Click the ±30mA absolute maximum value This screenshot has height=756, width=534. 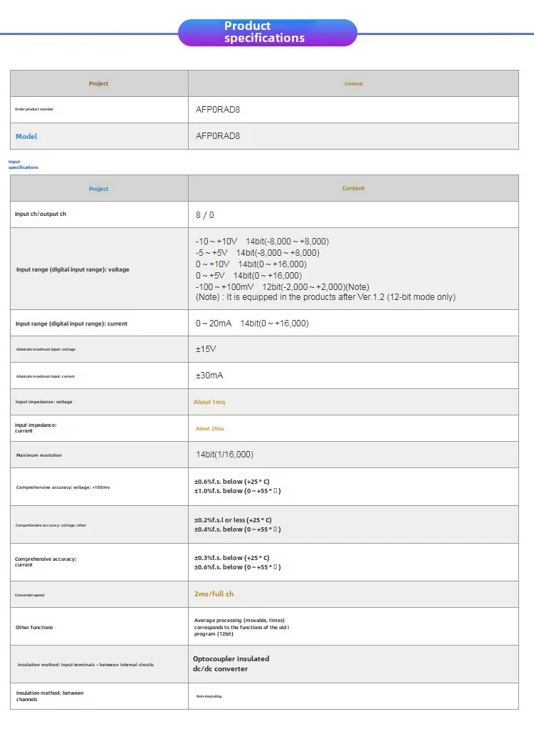pos(209,376)
